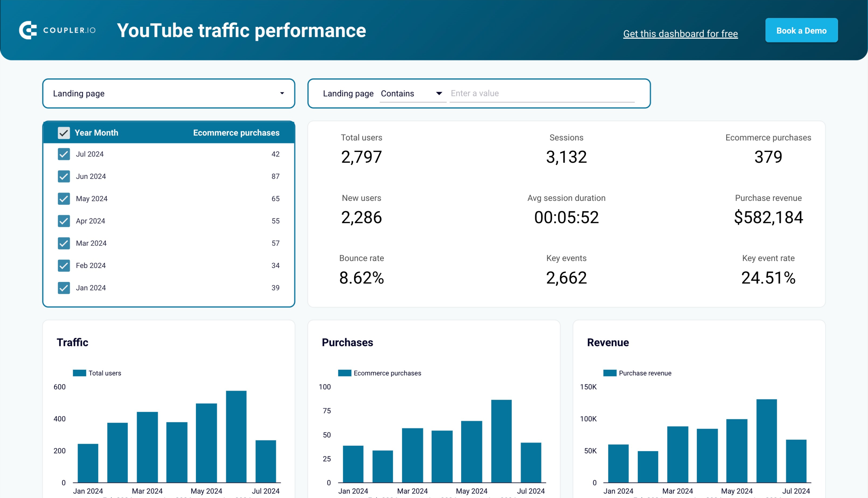Book a Demo button
This screenshot has height=498, width=868.
[801, 31]
